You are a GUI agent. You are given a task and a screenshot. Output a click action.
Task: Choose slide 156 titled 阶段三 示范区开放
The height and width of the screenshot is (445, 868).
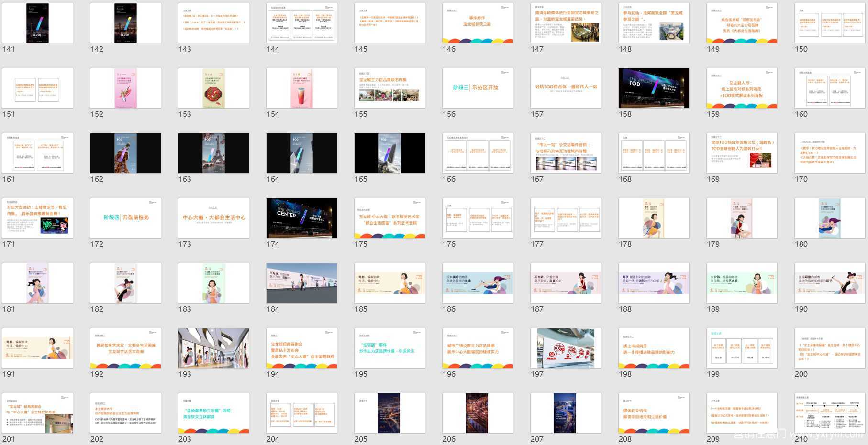[478, 88]
